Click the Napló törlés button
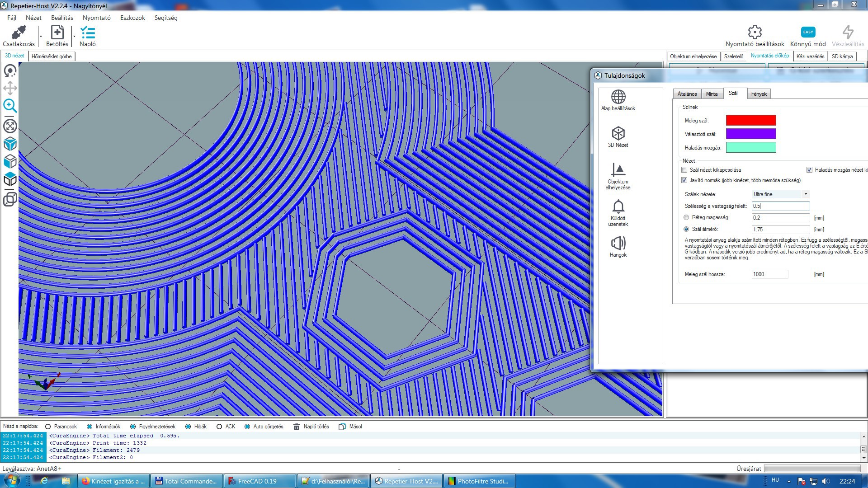Viewport: 868px width, 488px height. coord(311,427)
